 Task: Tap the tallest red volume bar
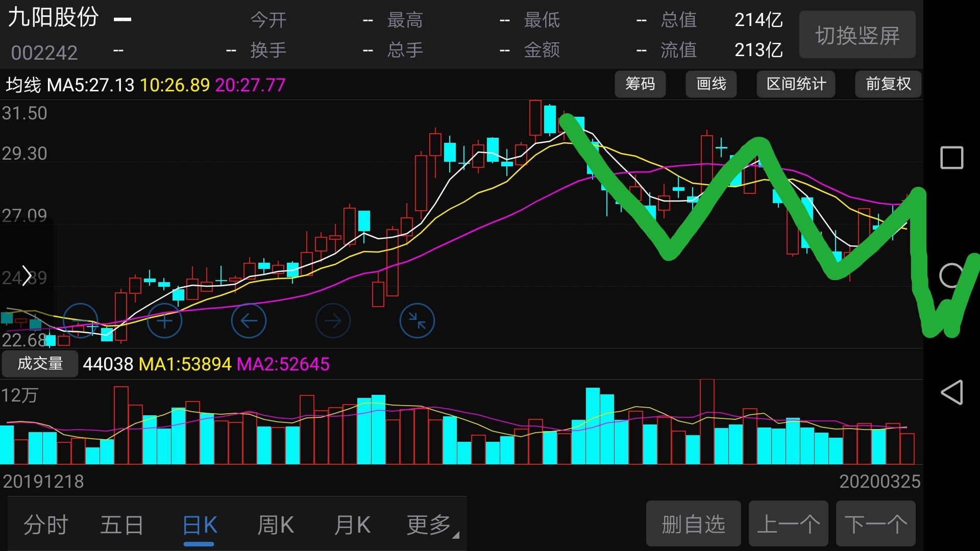coord(707,421)
